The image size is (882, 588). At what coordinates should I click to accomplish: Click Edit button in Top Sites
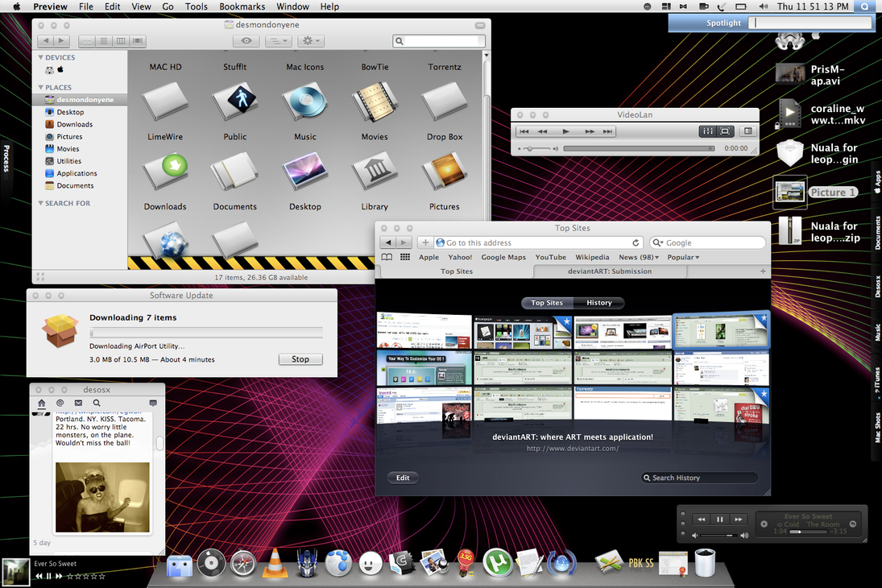(403, 478)
